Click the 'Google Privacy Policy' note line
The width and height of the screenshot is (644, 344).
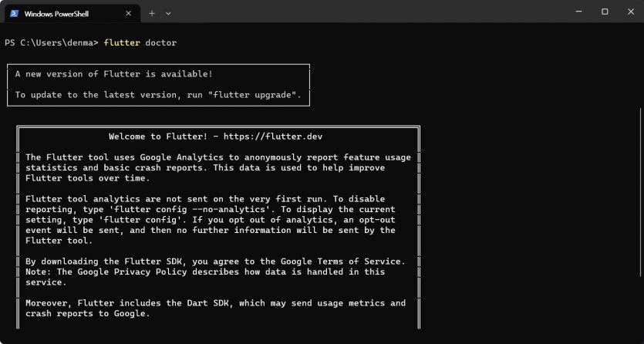[x=205, y=271]
